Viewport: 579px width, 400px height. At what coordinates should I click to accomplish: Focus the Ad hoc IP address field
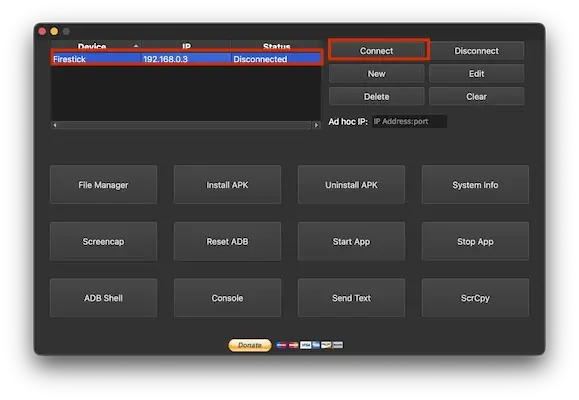click(409, 122)
